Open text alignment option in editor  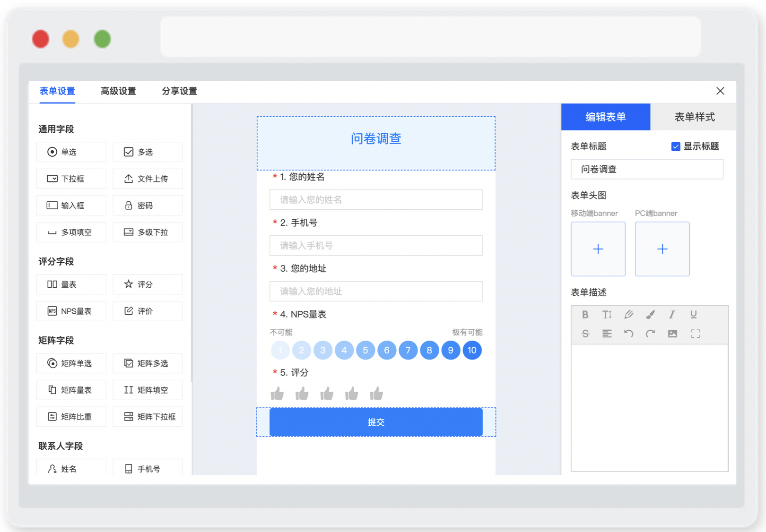tap(607, 334)
